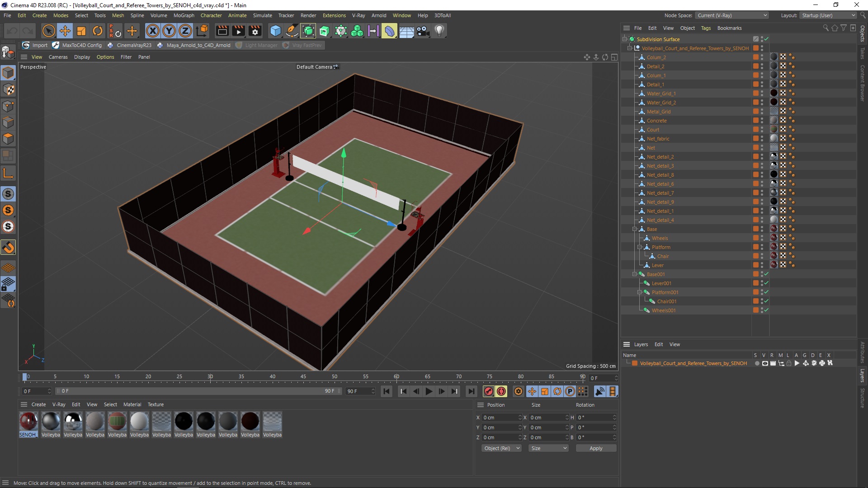Click frame 45 on timeline ruler

coord(303,376)
